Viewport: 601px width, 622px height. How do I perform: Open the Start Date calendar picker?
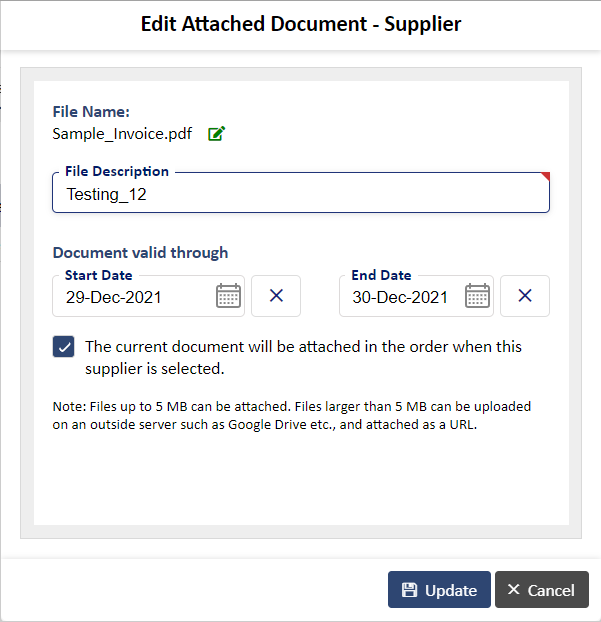coord(228,296)
